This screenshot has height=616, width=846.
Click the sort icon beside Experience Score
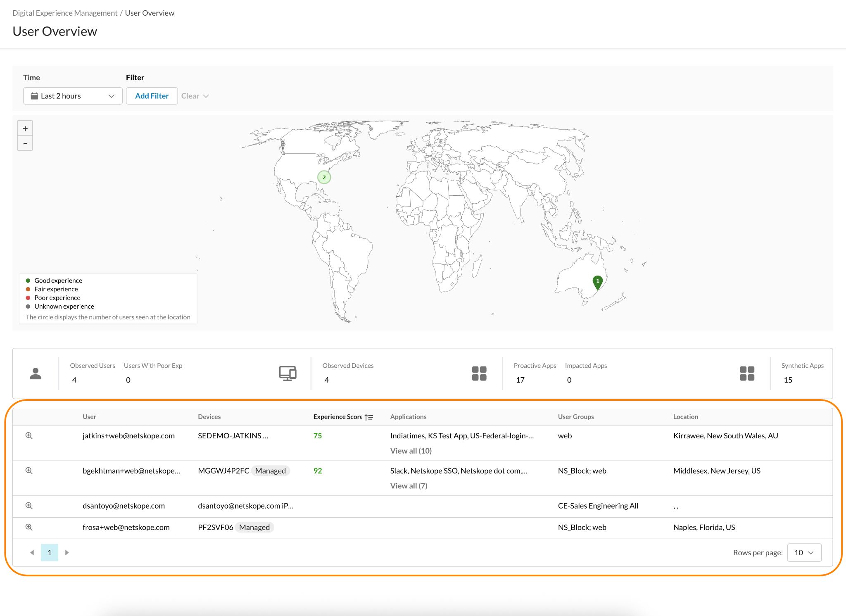(x=369, y=417)
